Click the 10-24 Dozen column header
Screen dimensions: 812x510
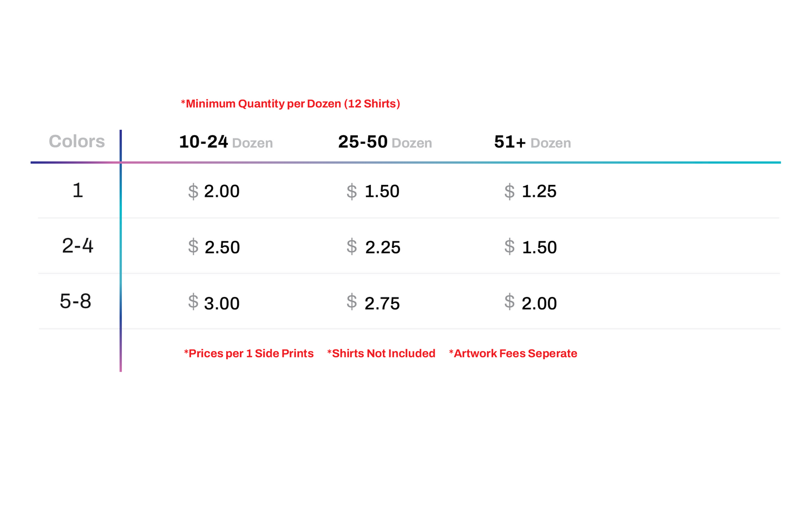coord(226,142)
